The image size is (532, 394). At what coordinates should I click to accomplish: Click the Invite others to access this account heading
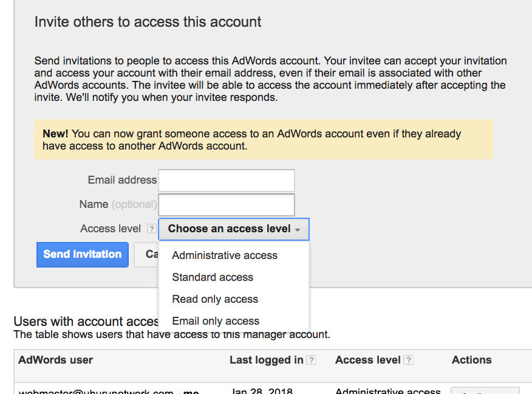point(148,22)
